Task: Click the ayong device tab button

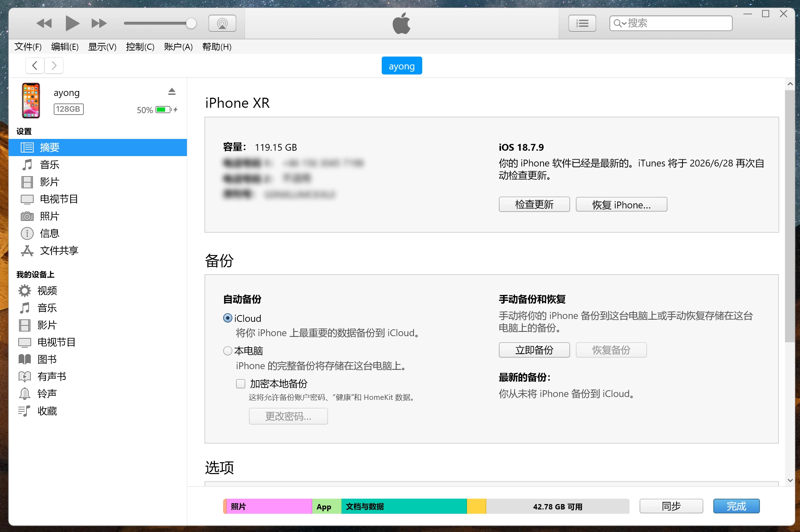Action: pyautogui.click(x=402, y=66)
